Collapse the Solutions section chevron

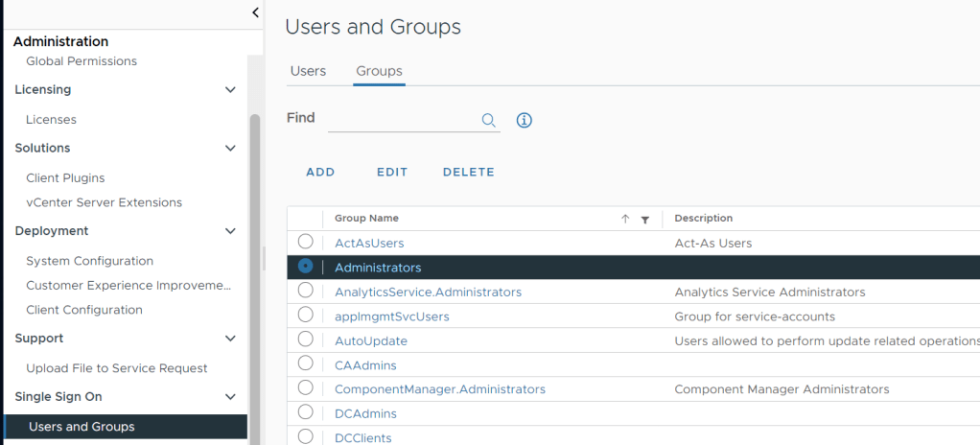click(x=230, y=149)
